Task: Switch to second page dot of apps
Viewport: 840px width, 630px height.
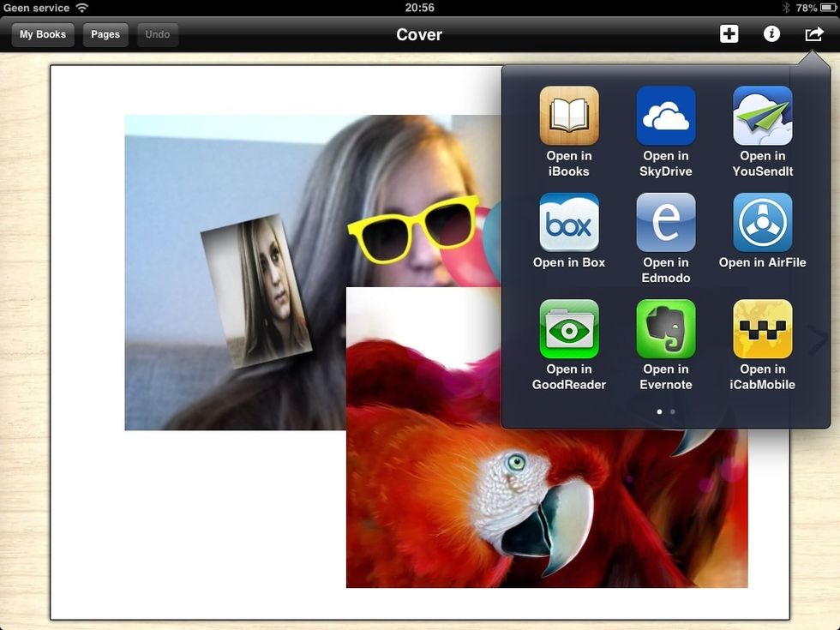Action: coord(673,412)
